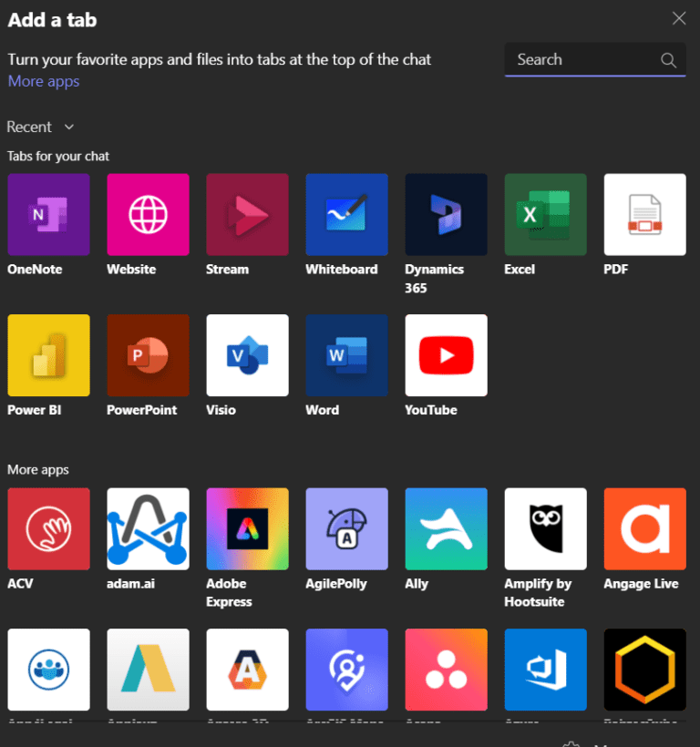Add the OneNote tab
The width and height of the screenshot is (700, 747).
(x=48, y=214)
